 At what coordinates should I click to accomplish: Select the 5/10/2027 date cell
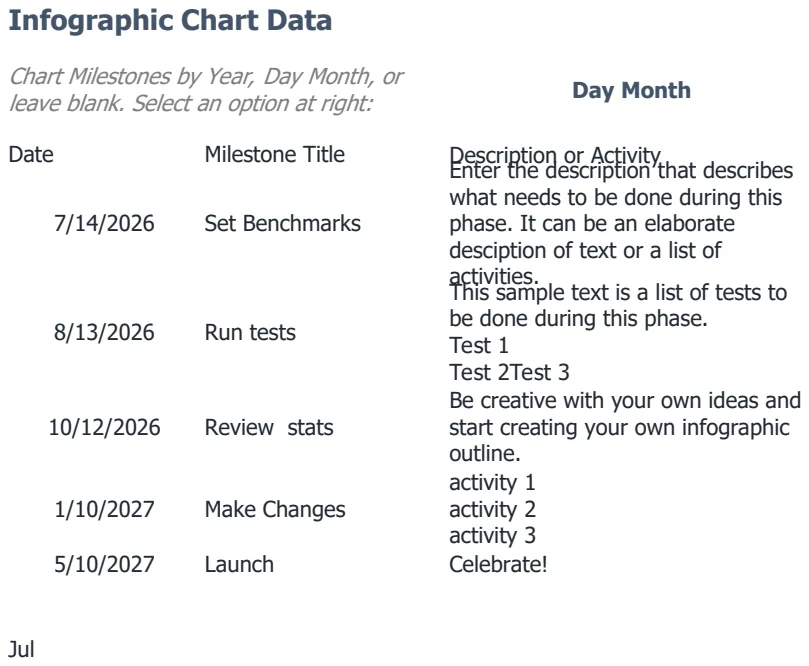pos(104,564)
